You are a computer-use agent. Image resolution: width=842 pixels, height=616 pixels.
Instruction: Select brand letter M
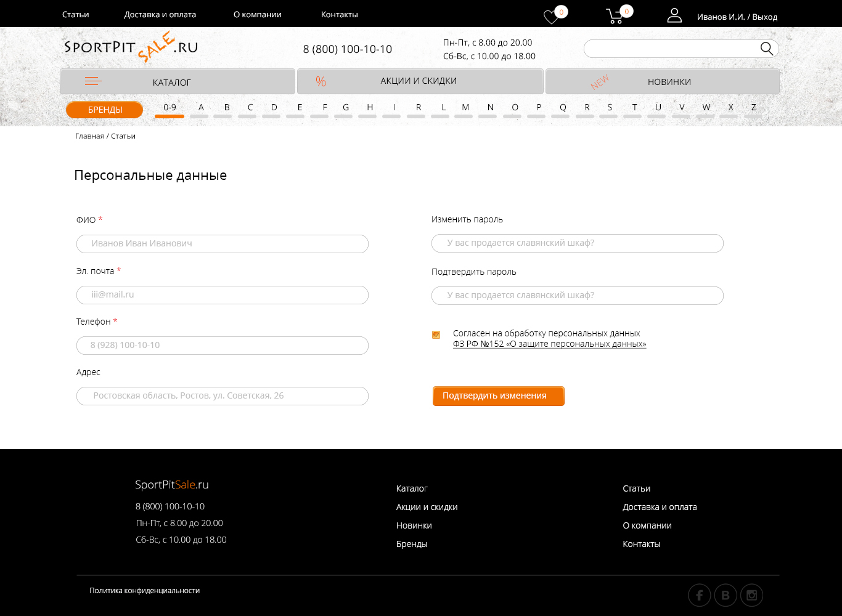click(465, 109)
